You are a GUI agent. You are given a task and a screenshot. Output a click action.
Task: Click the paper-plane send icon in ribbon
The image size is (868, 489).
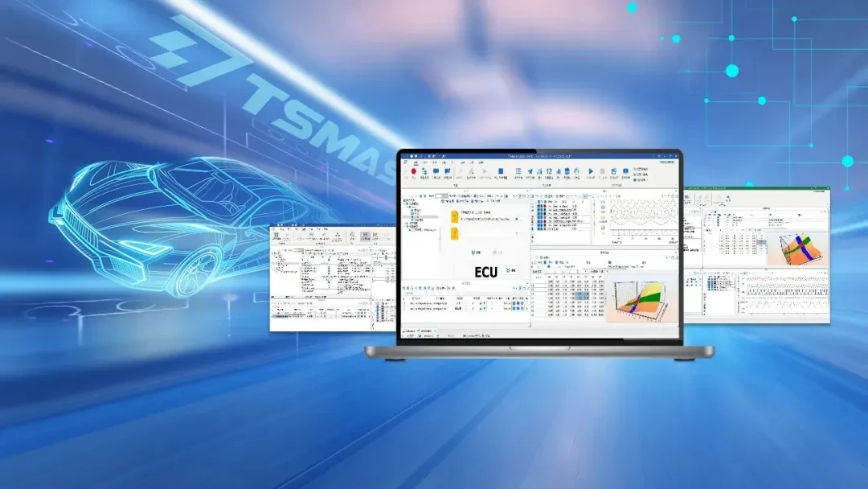[530, 171]
